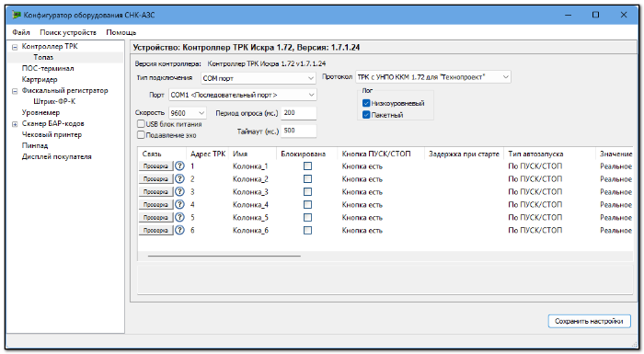
Task: Click Проверка button for Колонка_6
Action: (x=155, y=230)
